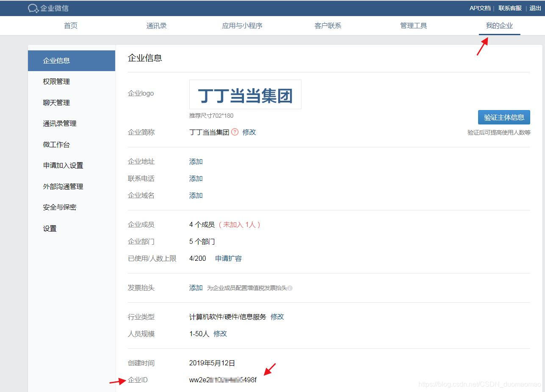Click 添加 for 联系电话
Image resolution: width=545 pixels, height=392 pixels.
point(196,179)
